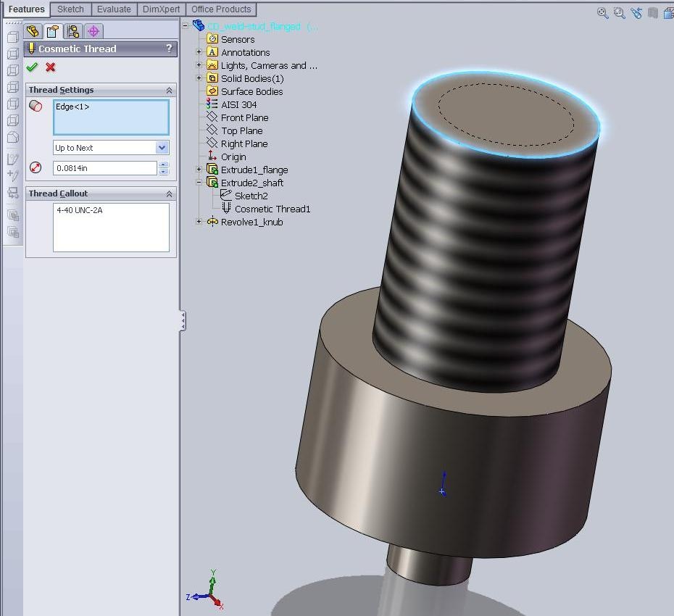Screen dimensions: 674x616
Task: Open the DimXpertManager panel tab
Action: [93, 31]
